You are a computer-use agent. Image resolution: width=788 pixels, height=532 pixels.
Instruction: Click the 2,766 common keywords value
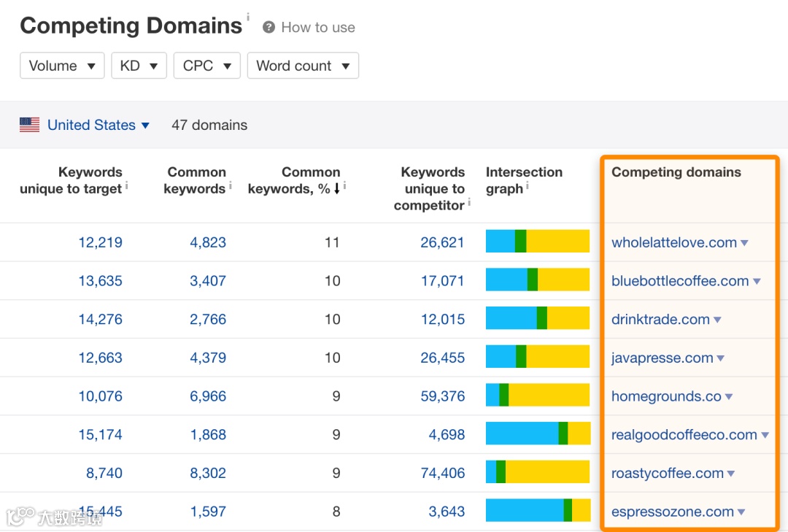click(208, 320)
